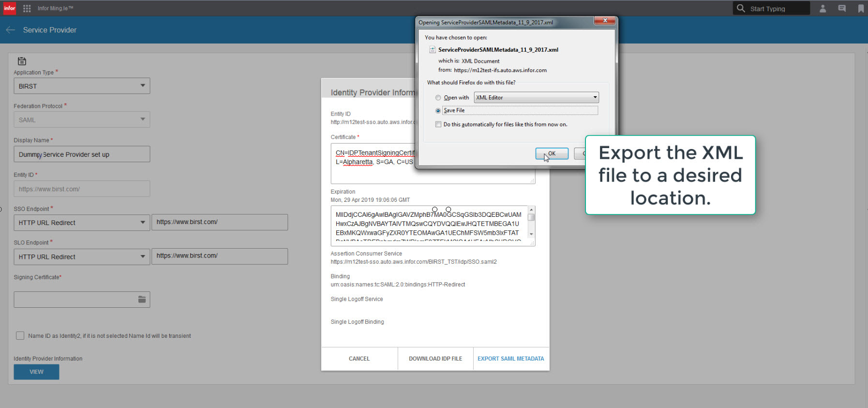This screenshot has width=868, height=408.
Task: Click the Infor logo in top bar
Action: [10, 8]
